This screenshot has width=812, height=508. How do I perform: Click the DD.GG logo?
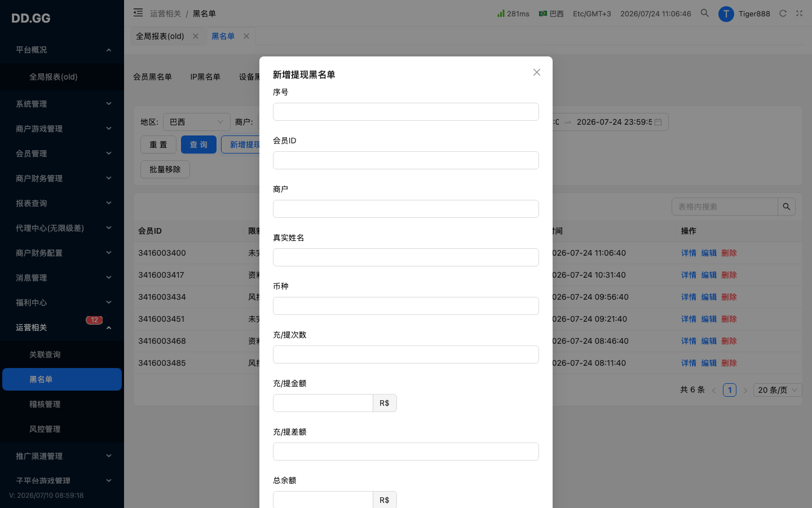(31, 18)
